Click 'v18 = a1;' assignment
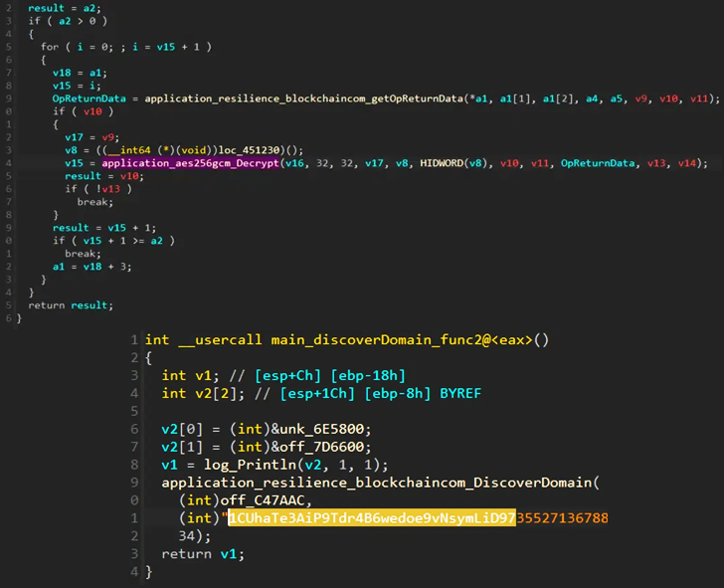Viewport: 724px width, 588px height. click(x=80, y=73)
